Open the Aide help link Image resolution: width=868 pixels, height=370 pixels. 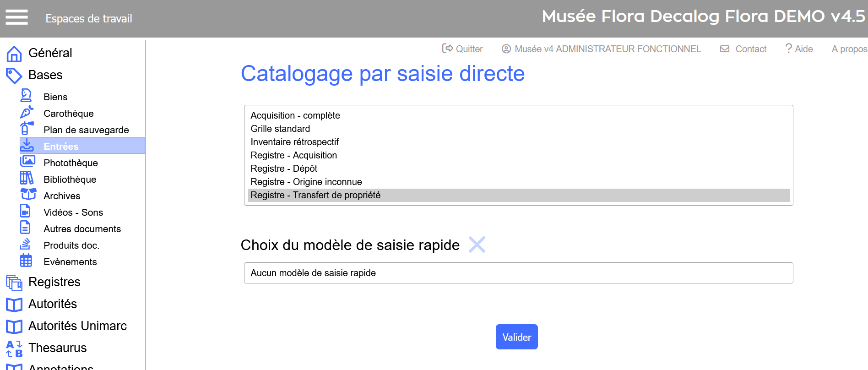(799, 49)
